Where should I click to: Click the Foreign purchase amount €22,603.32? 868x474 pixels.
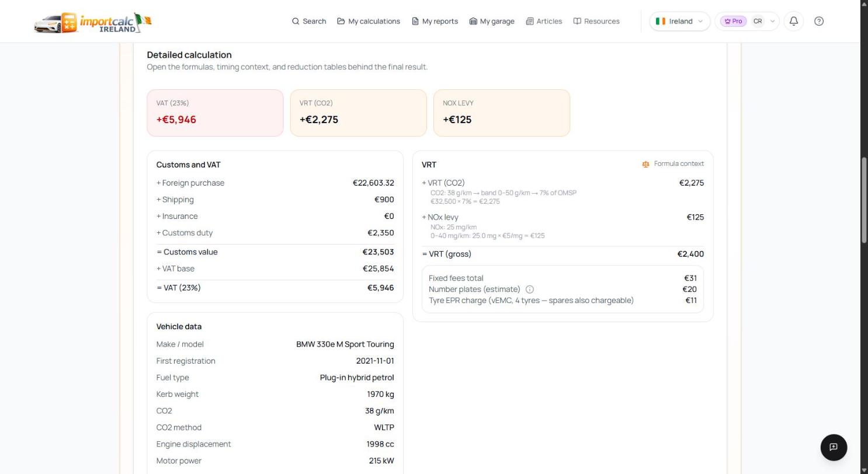click(x=373, y=183)
